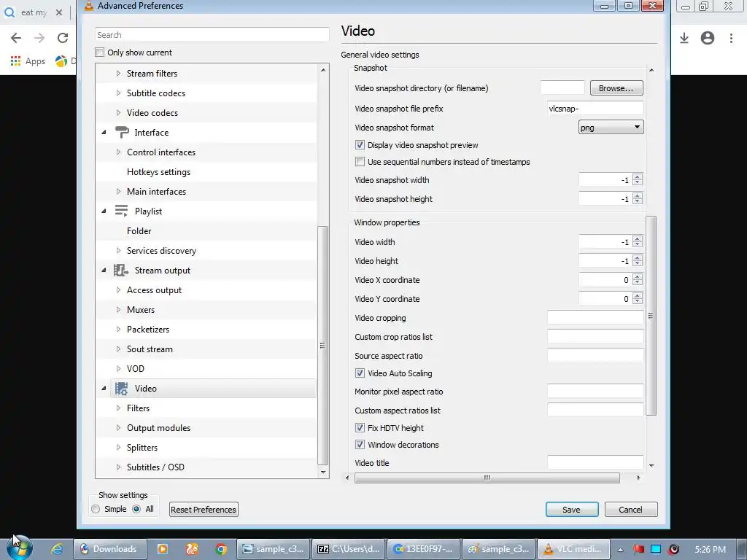This screenshot has height=560, width=747.
Task: Click Video cropping input field
Action: (595, 318)
